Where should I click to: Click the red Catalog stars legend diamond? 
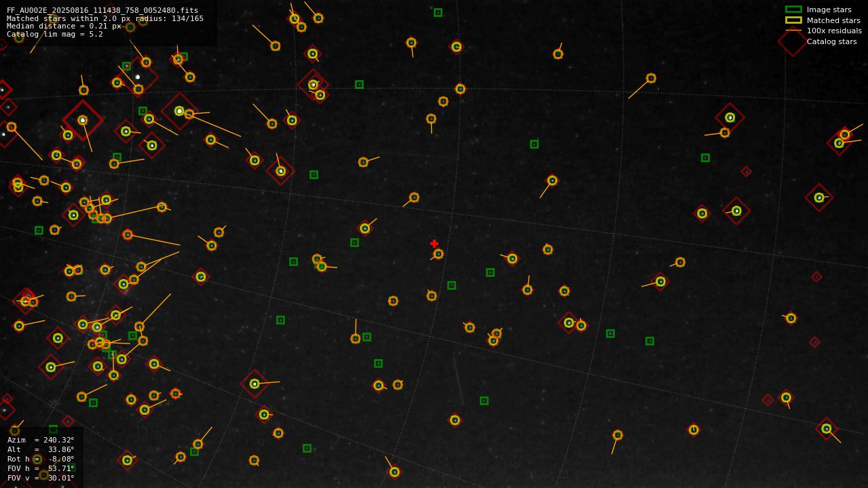793,41
